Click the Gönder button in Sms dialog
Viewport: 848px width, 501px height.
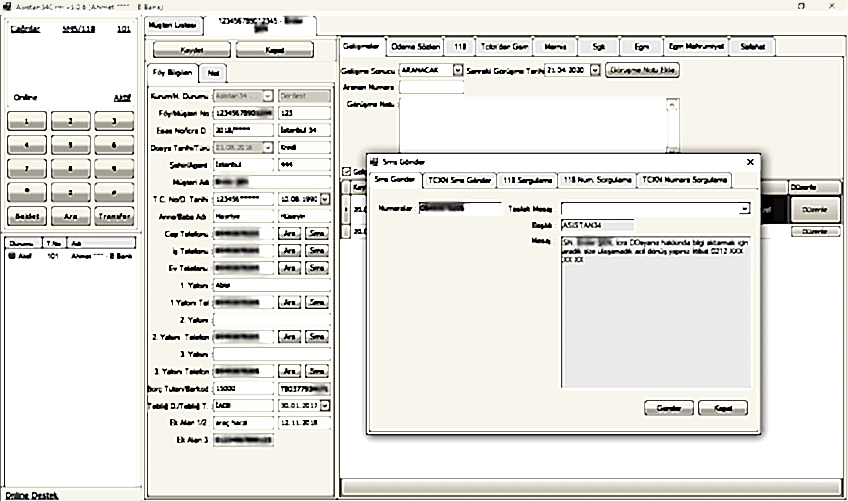tap(668, 407)
